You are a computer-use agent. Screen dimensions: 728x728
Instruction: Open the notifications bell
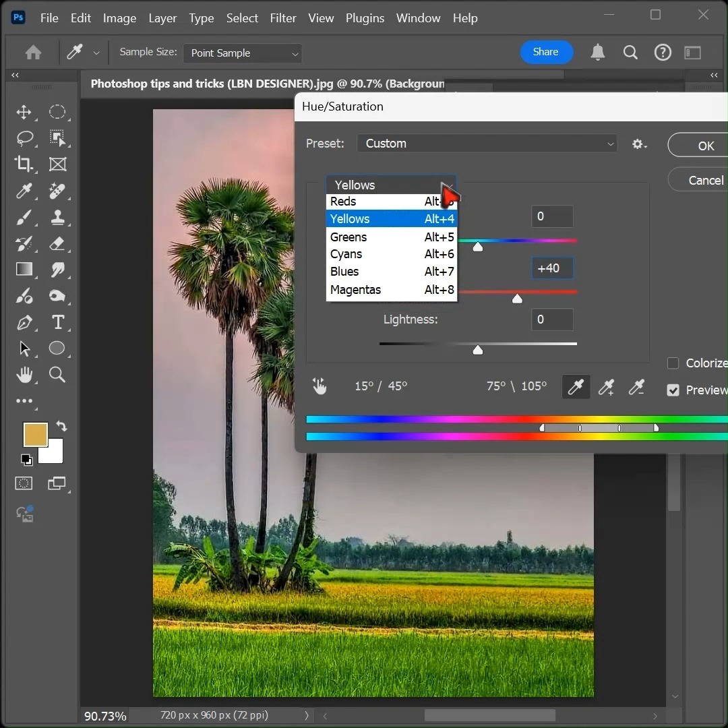click(597, 52)
